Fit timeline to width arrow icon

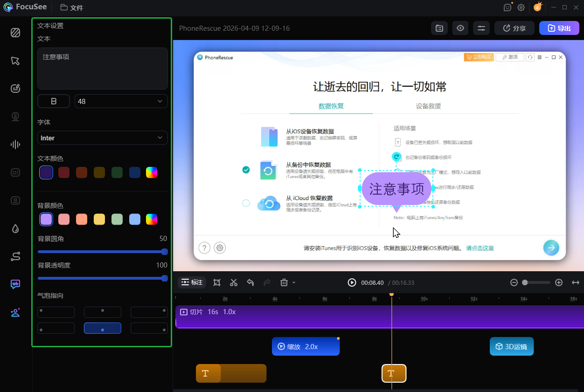click(576, 282)
